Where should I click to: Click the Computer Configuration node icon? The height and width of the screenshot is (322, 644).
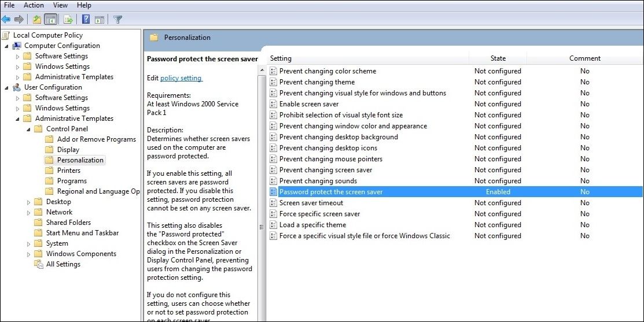(17, 46)
